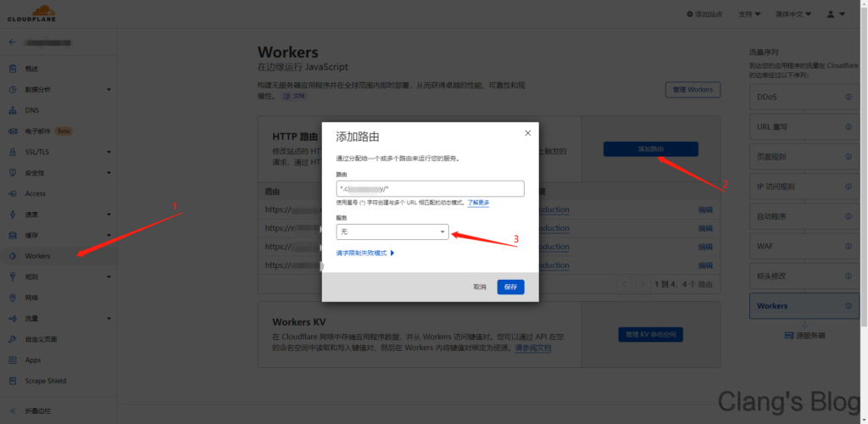
Task: Open the 服务 dropdown showing 无
Action: coord(392,232)
